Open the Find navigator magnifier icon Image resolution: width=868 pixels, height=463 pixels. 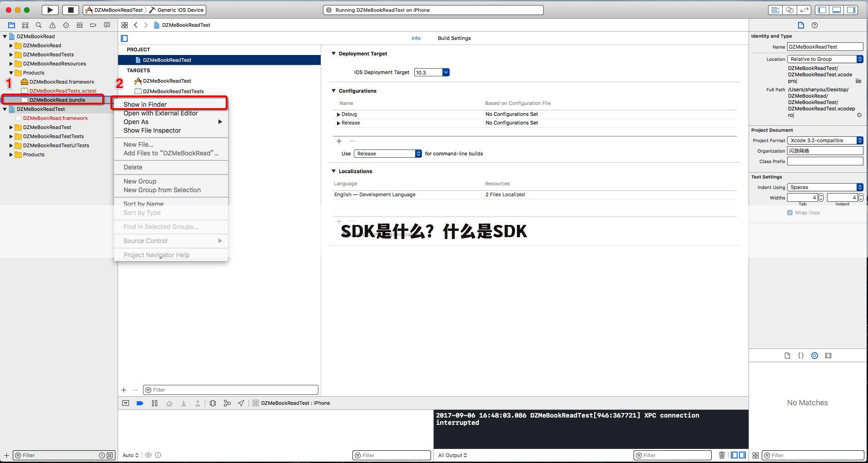coord(39,25)
